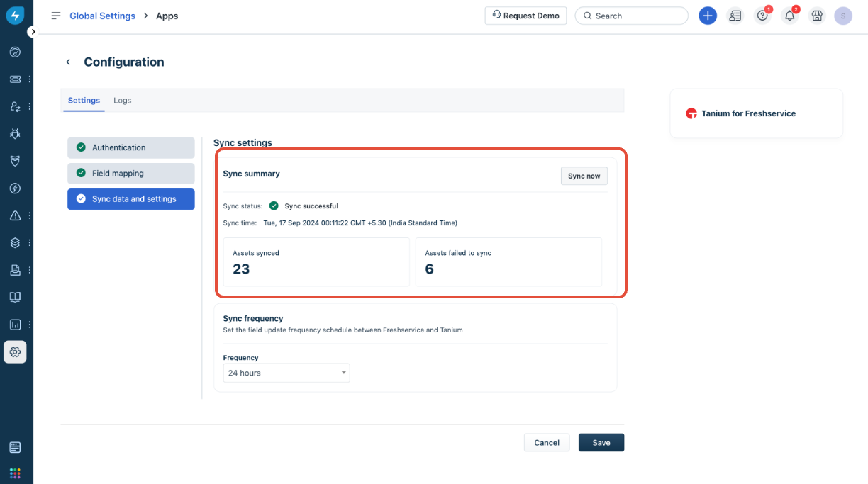Click the Apps breadcrumb

[x=167, y=16]
